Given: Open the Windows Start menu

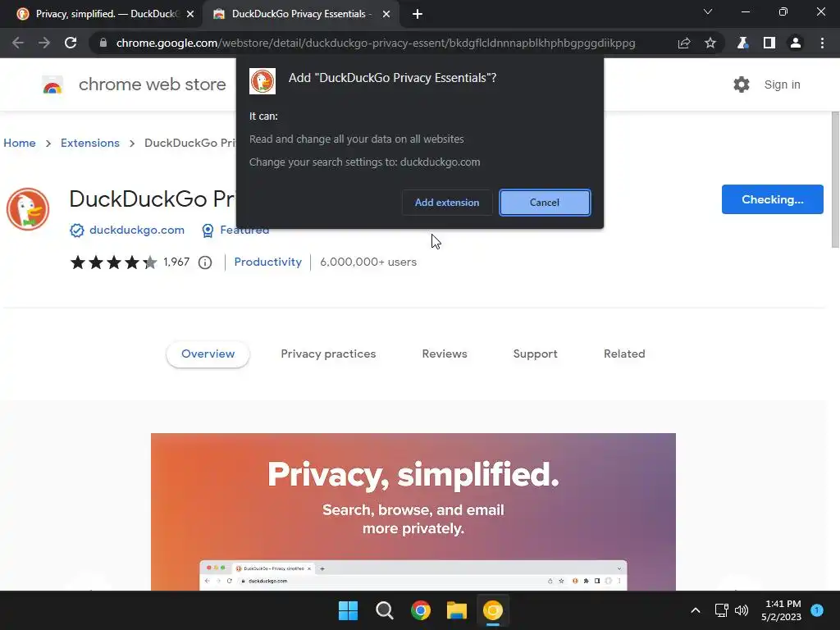Looking at the screenshot, I should point(348,610).
